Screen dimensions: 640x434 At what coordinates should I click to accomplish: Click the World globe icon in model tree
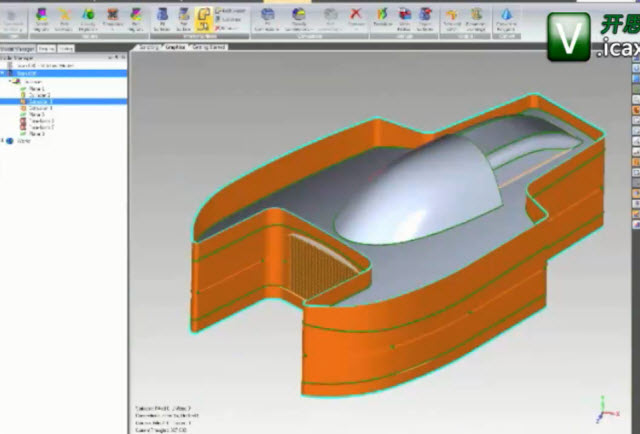11,141
